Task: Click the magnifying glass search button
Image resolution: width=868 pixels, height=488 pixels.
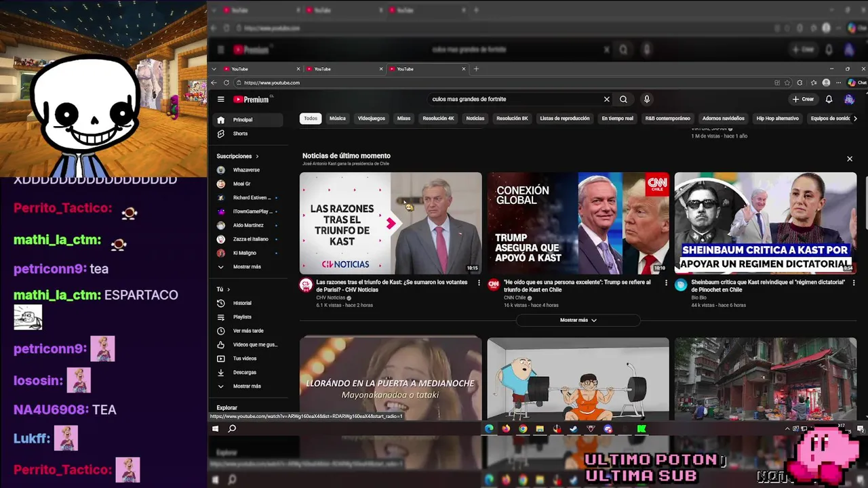Action: 623,99
